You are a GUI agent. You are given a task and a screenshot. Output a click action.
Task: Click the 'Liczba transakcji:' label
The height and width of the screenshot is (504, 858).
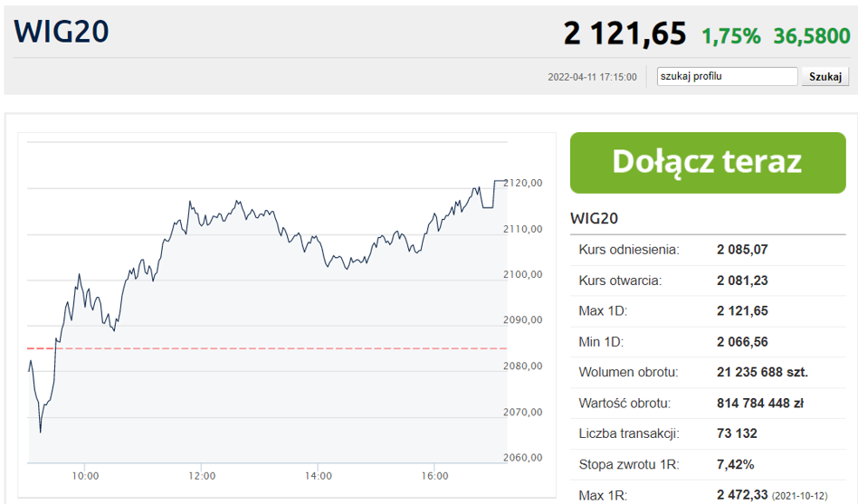click(629, 433)
